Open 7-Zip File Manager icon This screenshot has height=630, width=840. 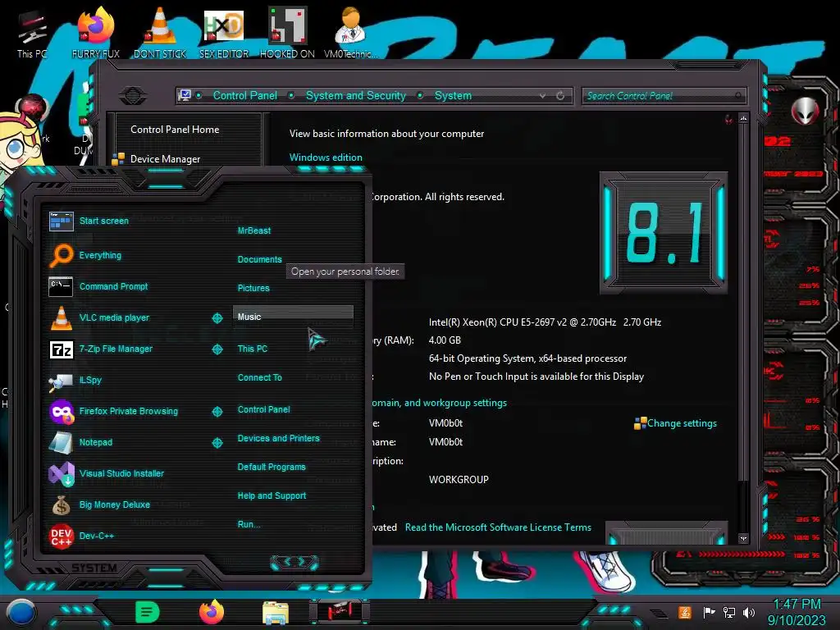click(x=61, y=349)
